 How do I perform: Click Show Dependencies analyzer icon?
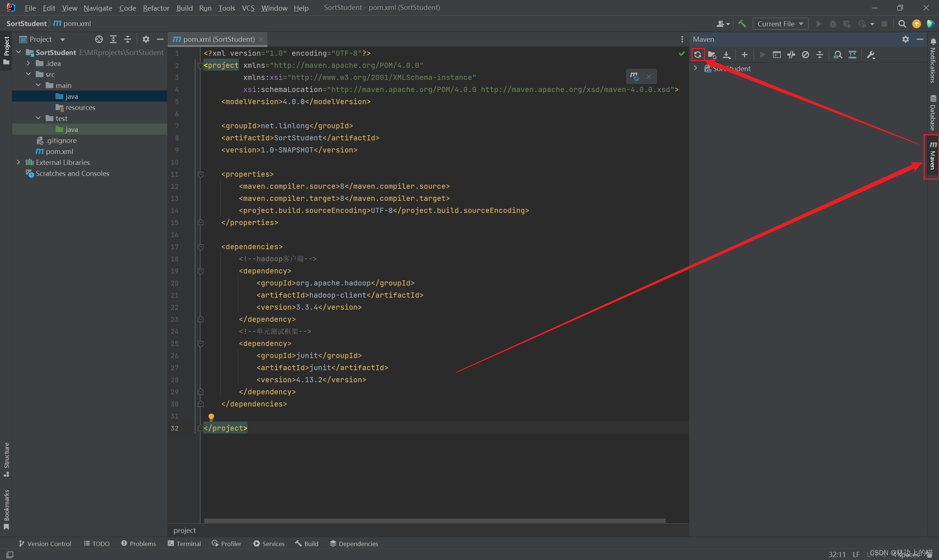[838, 55]
